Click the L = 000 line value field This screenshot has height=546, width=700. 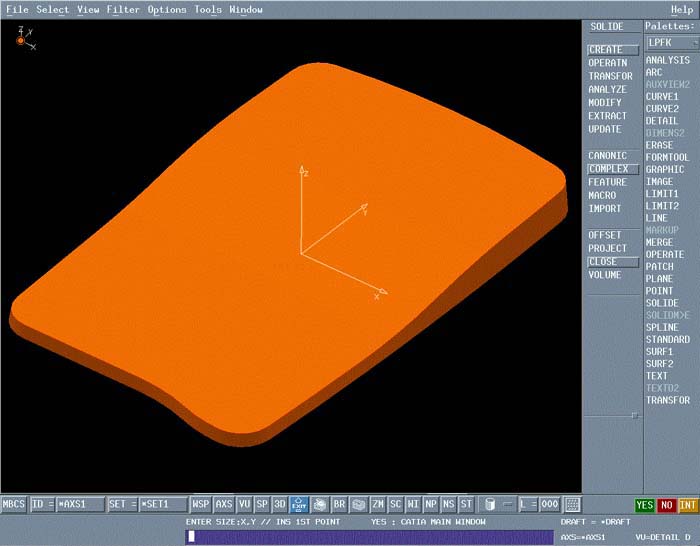coord(548,505)
